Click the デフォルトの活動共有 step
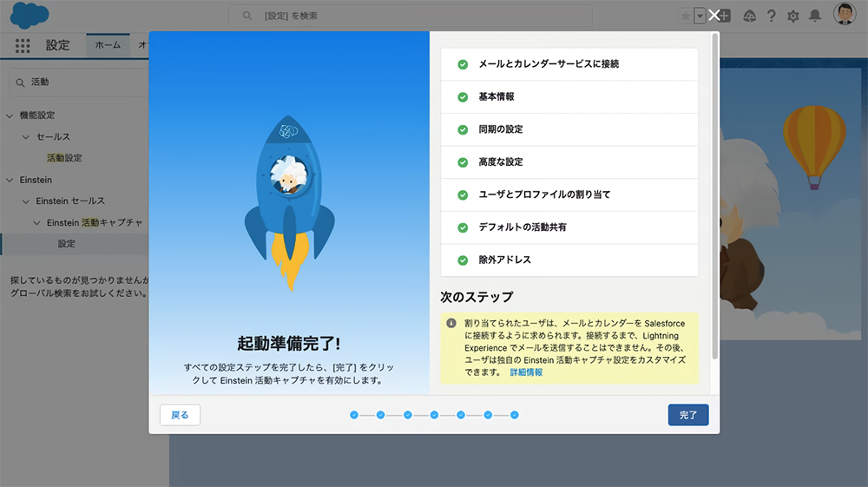868x487 pixels. tap(569, 227)
